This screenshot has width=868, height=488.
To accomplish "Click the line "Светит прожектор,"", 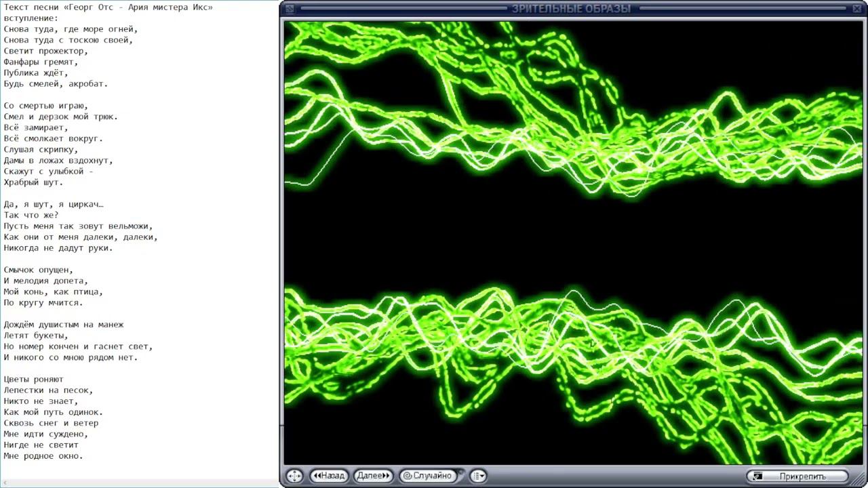I will tap(46, 51).
